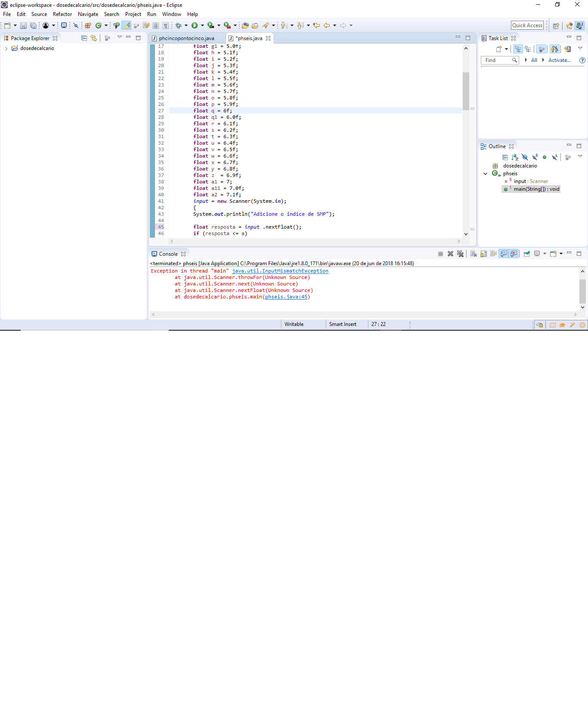Pin the Console view

click(526, 254)
